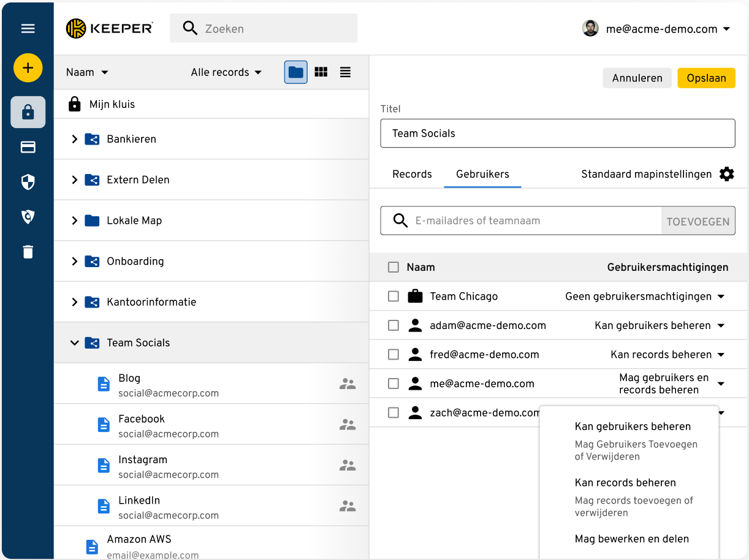Tick checkbox for adam@acme-demo.com
This screenshot has height=560, width=749.
click(x=394, y=325)
